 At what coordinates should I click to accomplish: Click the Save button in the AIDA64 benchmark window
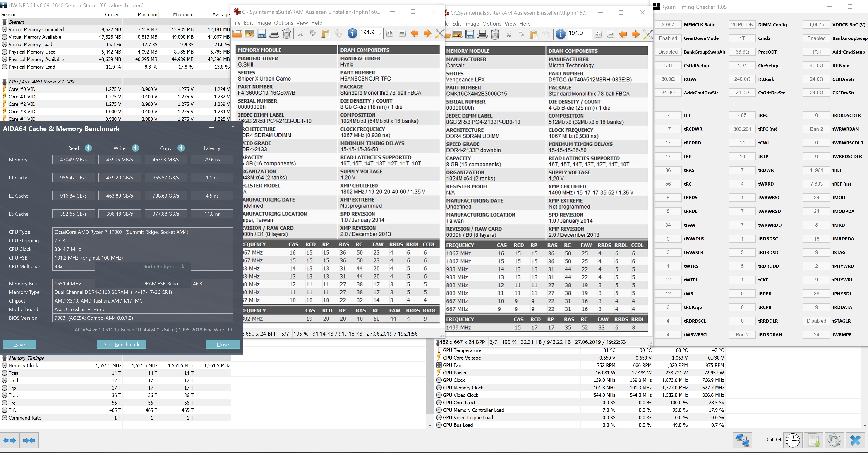tap(19, 344)
